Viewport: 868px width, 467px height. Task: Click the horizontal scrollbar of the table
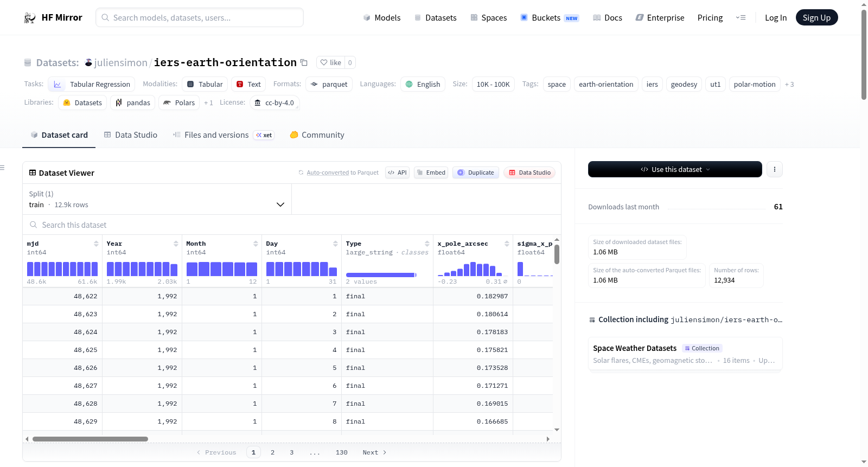click(x=90, y=439)
